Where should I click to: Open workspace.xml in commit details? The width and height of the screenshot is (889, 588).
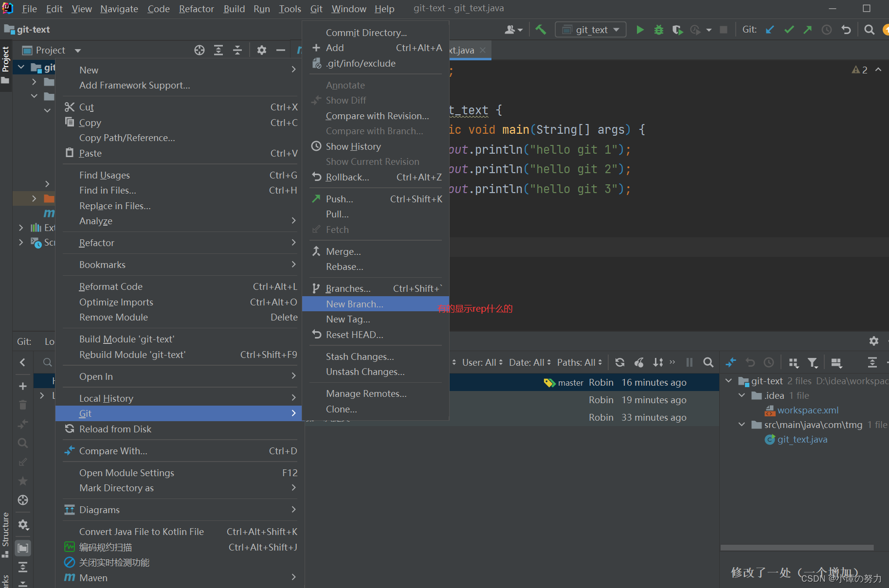coord(807,410)
